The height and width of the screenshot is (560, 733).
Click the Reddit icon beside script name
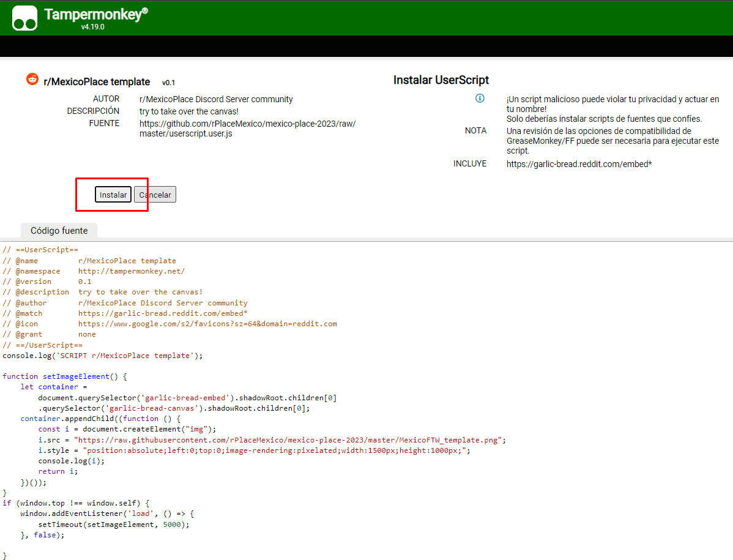[32, 79]
